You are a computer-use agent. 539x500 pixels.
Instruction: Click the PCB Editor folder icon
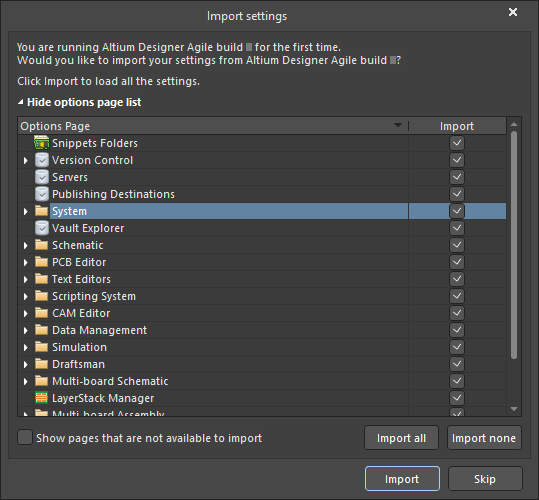point(42,262)
